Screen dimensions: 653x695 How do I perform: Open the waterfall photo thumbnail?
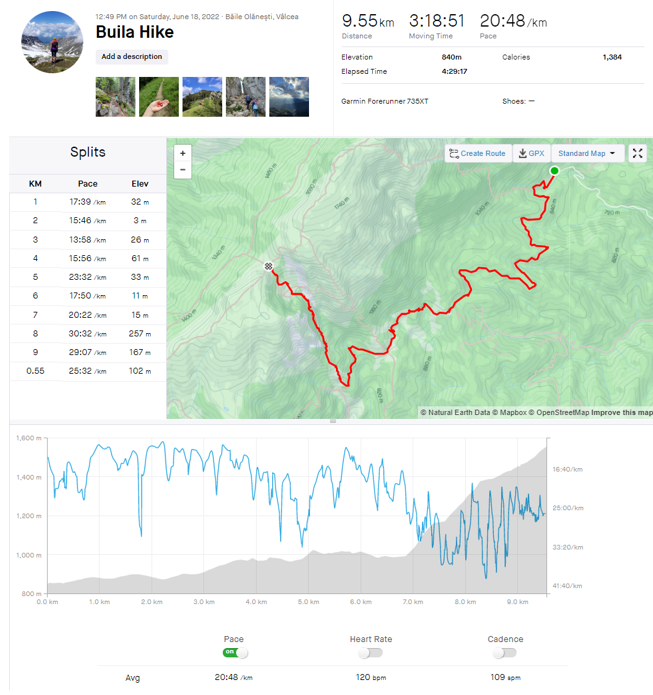(245, 97)
